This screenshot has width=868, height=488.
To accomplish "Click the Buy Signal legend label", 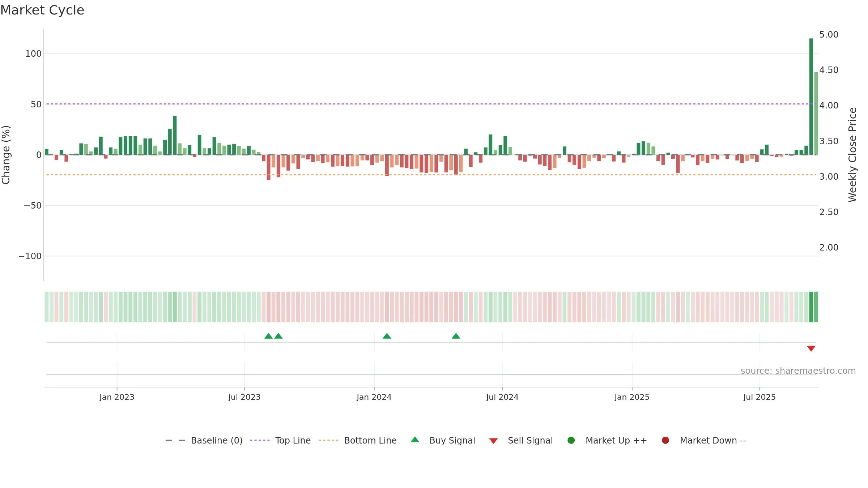I will click(x=452, y=440).
